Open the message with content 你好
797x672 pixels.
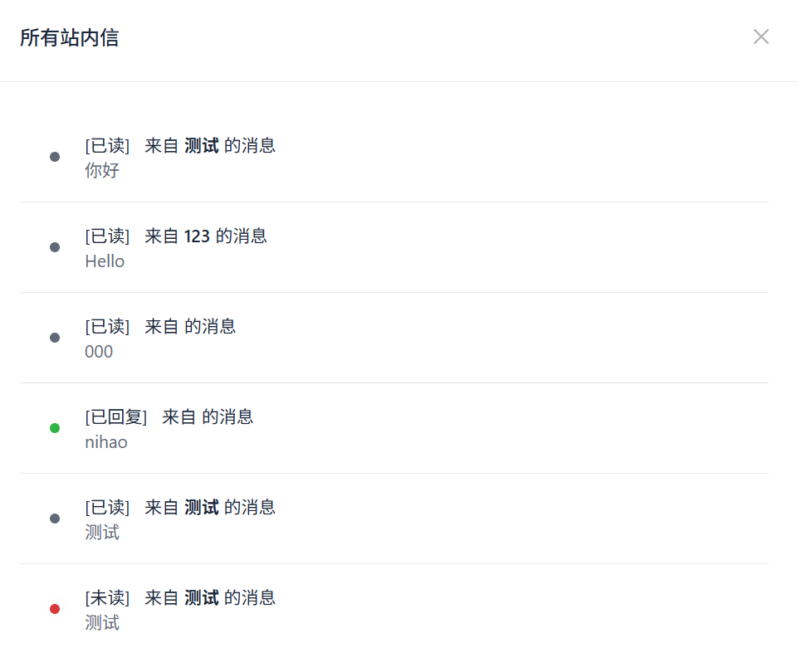click(x=394, y=157)
